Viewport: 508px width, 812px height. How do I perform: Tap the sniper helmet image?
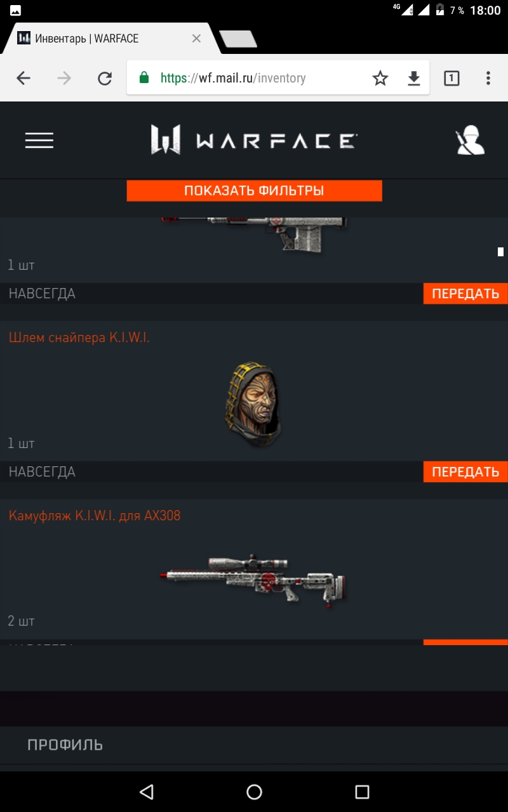click(x=253, y=404)
